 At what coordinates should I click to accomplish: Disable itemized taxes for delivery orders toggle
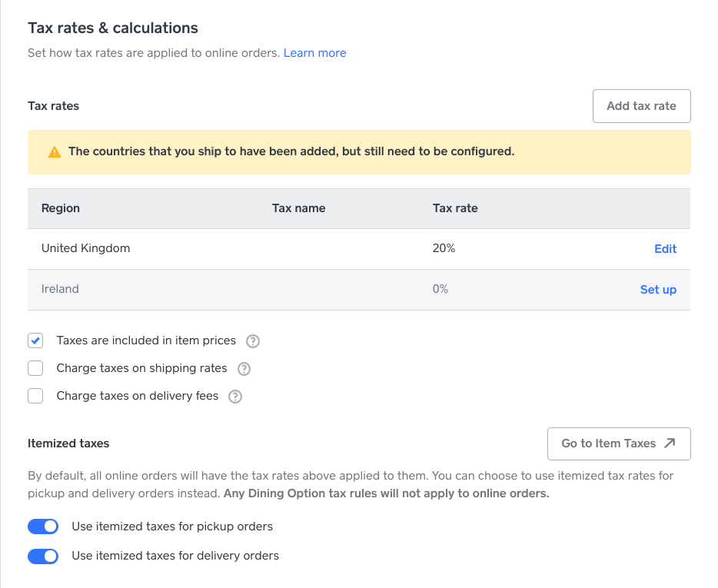[x=43, y=556]
